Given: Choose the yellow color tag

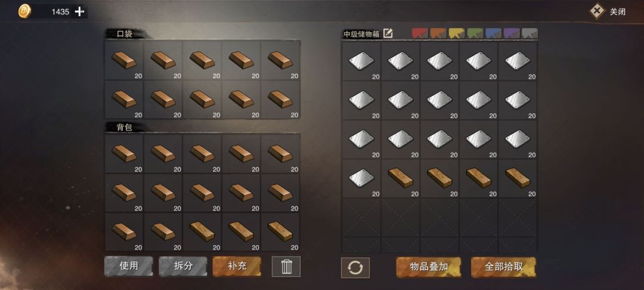Looking at the screenshot, I should point(457,33).
